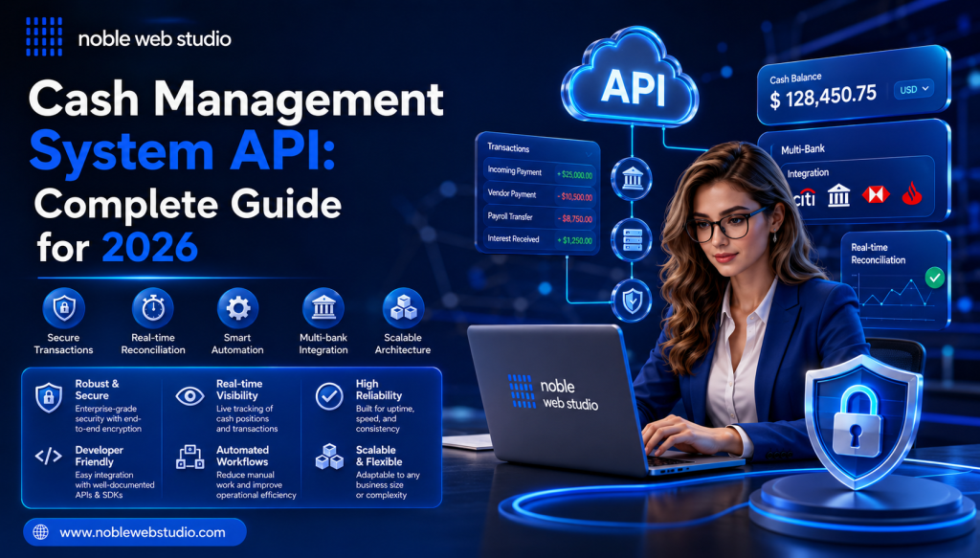
Task: Click the Smart Automation gear icon
Action: pos(237,308)
